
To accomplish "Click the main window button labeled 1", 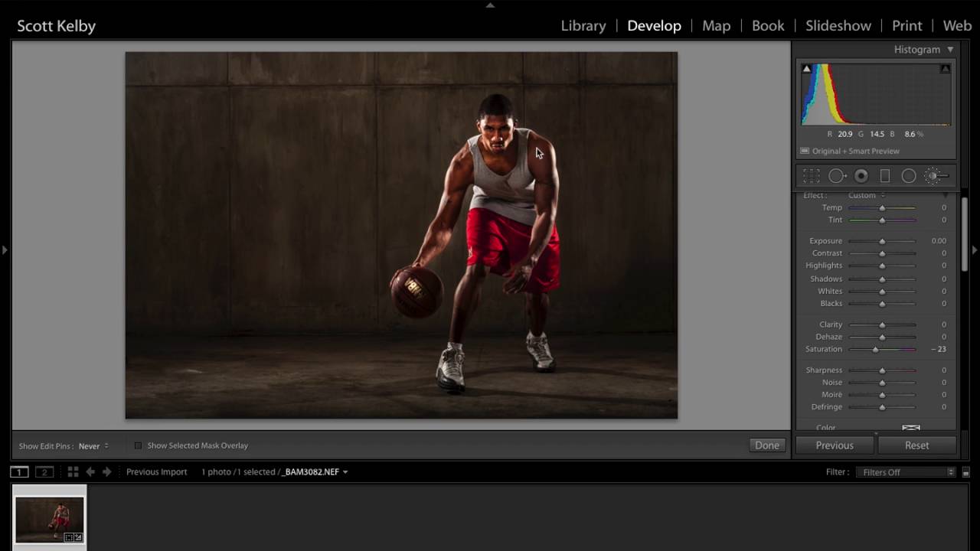I will point(19,472).
